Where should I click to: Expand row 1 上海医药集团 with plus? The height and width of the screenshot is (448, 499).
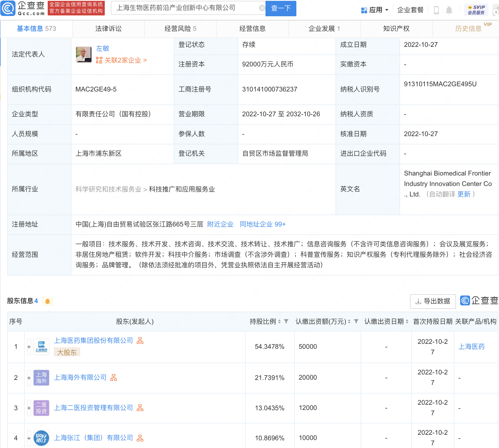29,347
